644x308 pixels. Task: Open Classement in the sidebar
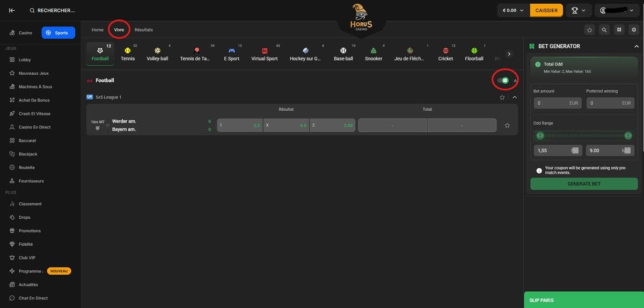[x=30, y=204]
